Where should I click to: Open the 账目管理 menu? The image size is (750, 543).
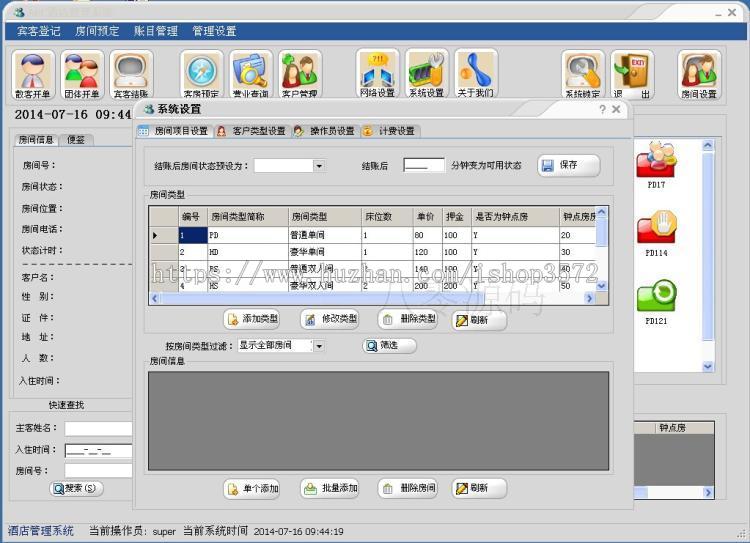[156, 31]
